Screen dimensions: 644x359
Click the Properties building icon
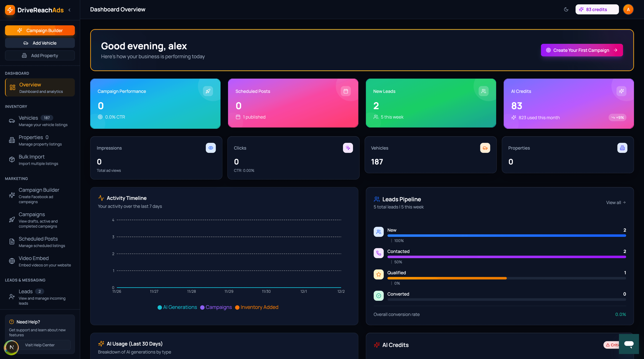point(622,148)
